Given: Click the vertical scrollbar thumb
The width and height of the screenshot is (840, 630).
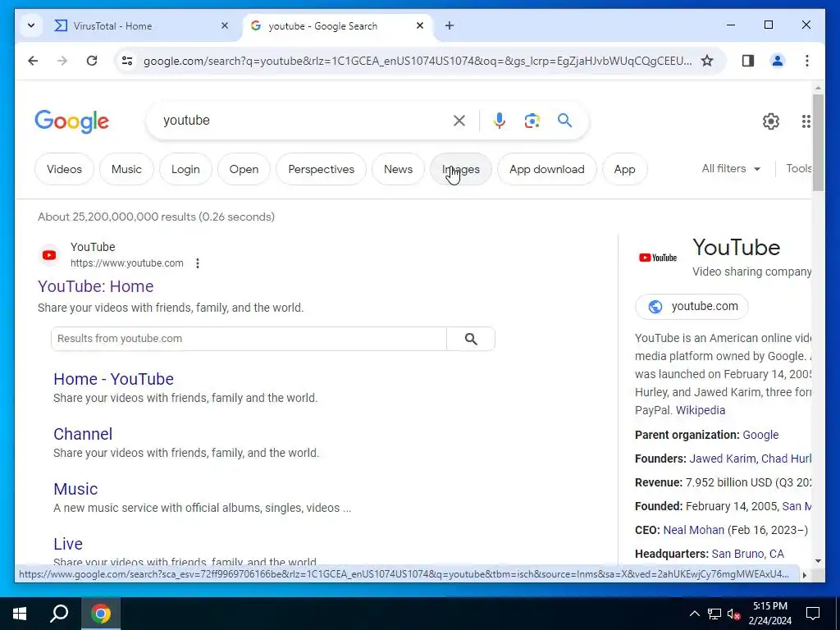Looking at the screenshot, I should [818, 142].
